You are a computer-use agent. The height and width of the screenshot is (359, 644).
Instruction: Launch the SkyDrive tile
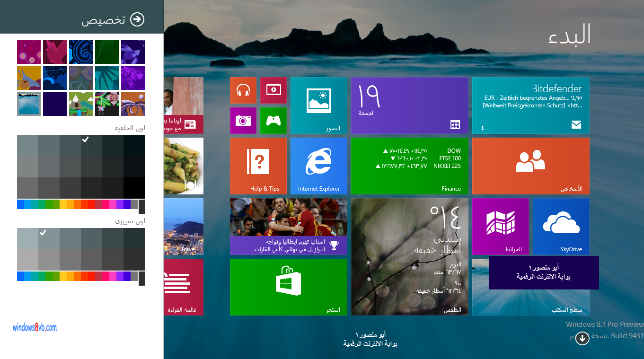pyautogui.click(x=561, y=226)
